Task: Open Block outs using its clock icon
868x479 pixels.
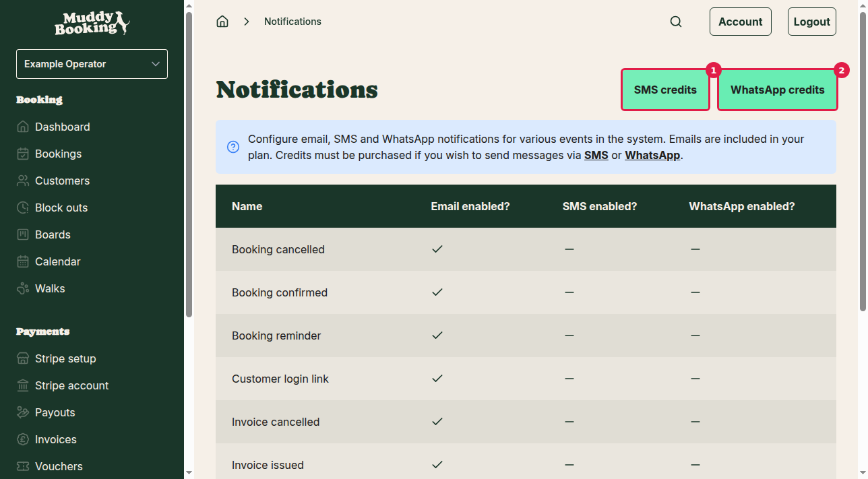Action: pyautogui.click(x=22, y=207)
